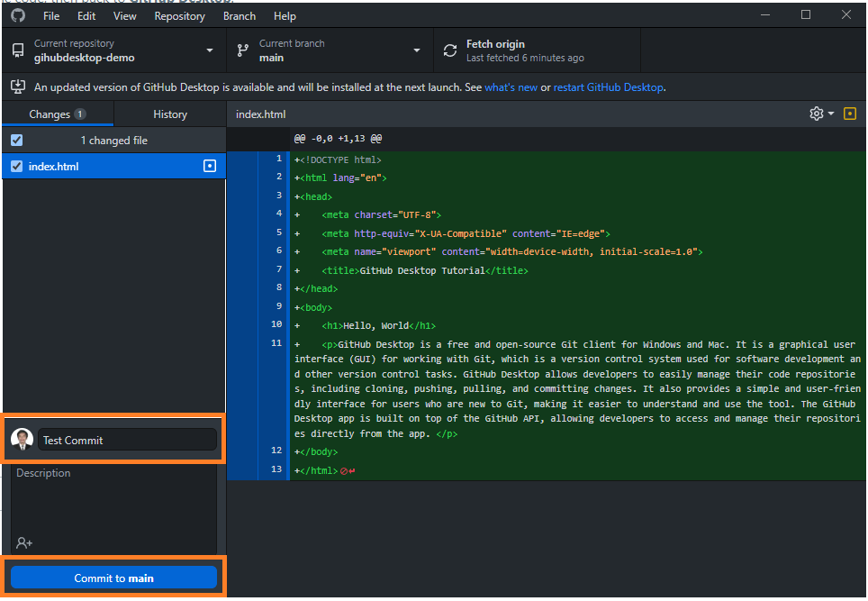Image resolution: width=868 pixels, height=601 pixels.
Task: Expand the Current branch dropdown arrow
Action: pos(417,50)
